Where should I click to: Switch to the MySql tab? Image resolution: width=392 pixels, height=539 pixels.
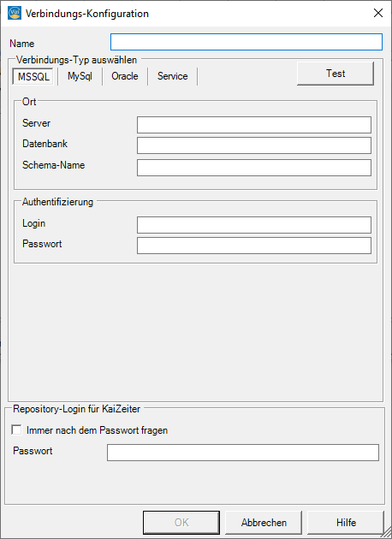(x=80, y=76)
